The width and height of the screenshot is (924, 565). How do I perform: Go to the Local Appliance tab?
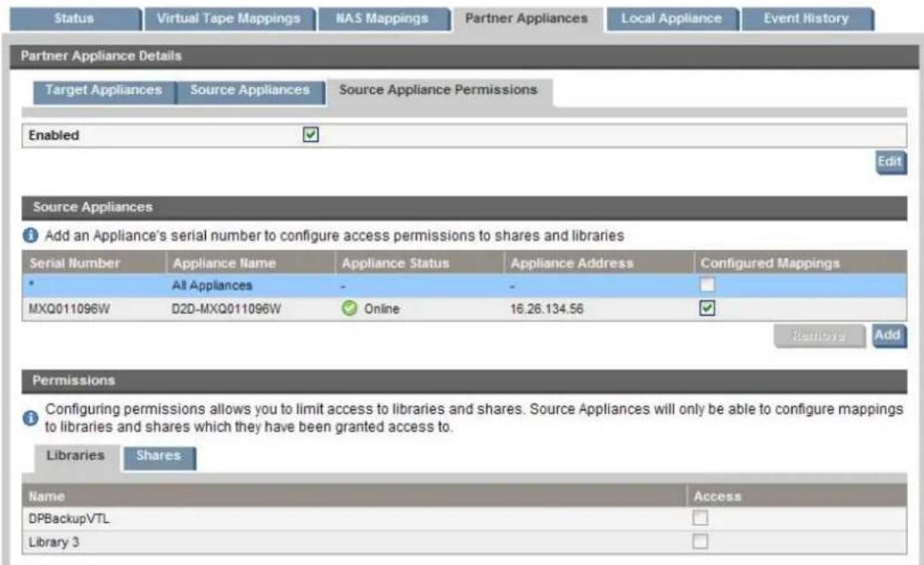coord(672,19)
